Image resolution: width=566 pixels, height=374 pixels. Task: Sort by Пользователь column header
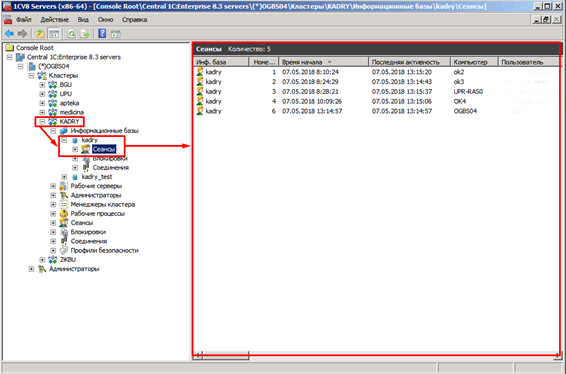529,62
